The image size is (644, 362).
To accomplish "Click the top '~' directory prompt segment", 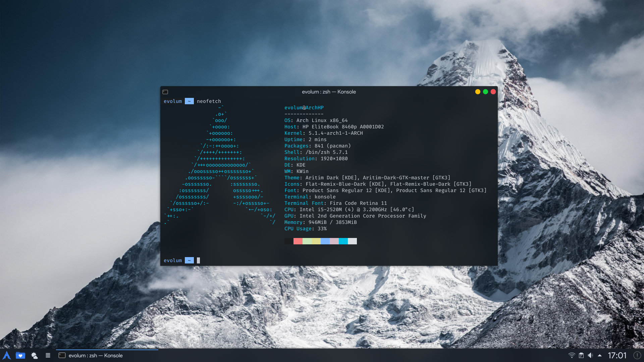I will point(189,101).
